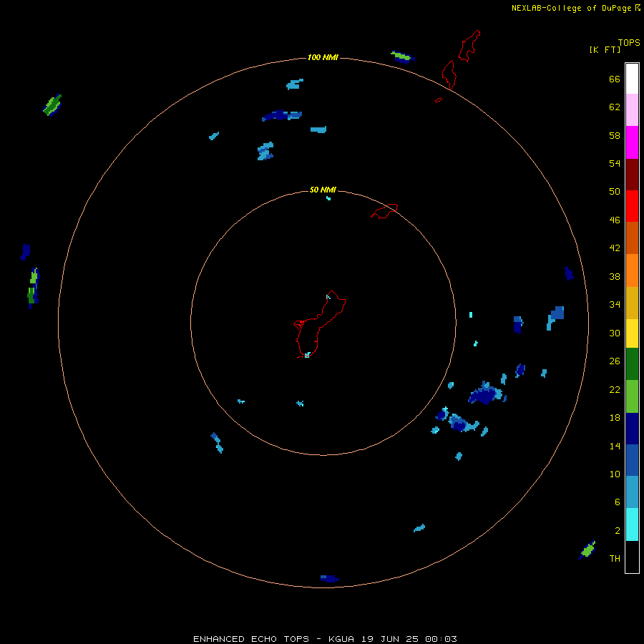The image size is (644, 644).
Task: Click the legend value 2
Action: tap(618, 531)
